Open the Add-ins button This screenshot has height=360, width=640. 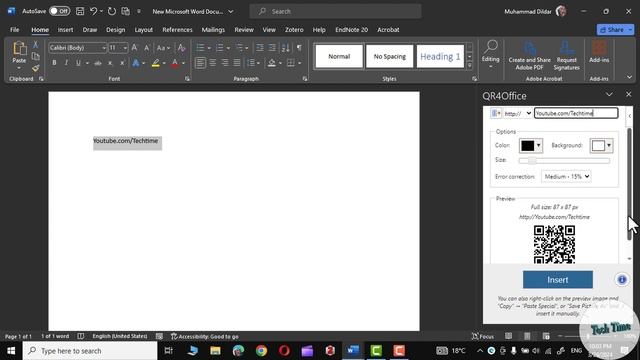[599, 52]
